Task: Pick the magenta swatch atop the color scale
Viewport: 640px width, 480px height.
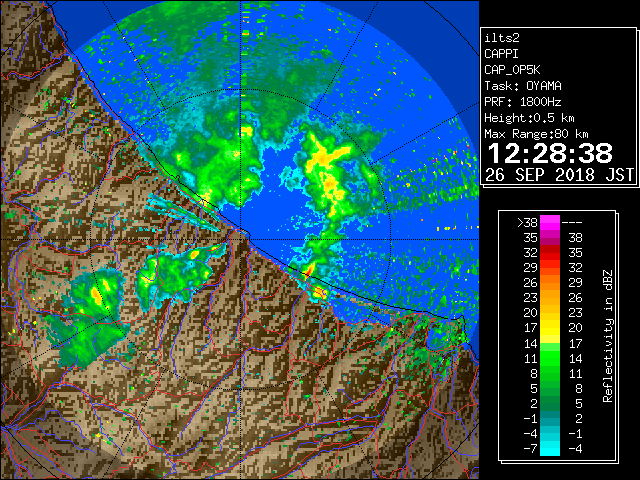Action: pos(550,223)
